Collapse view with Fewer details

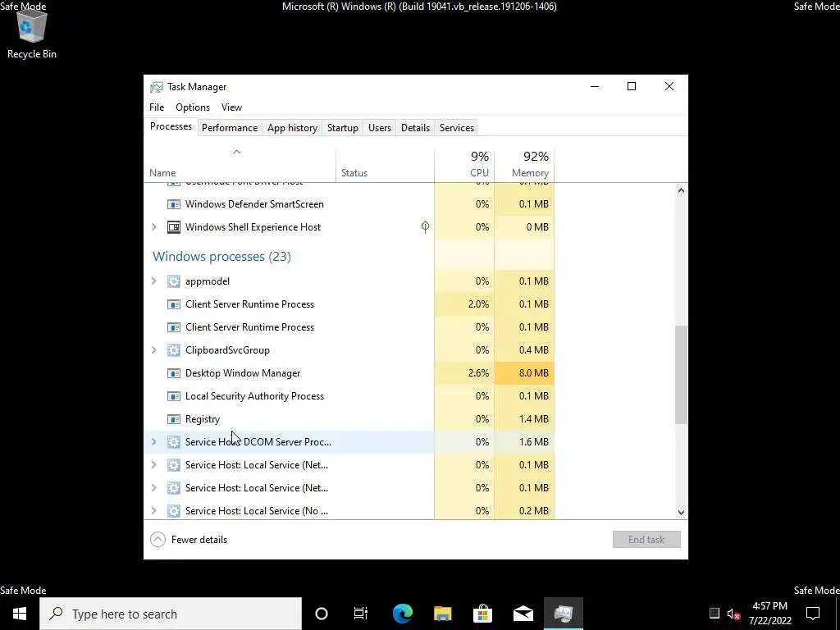pos(189,540)
